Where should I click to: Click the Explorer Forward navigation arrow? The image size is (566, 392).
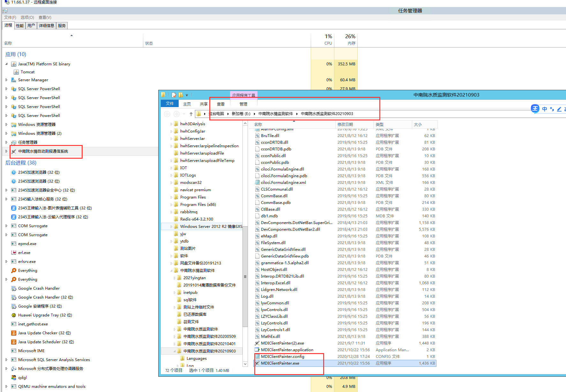(x=176, y=114)
